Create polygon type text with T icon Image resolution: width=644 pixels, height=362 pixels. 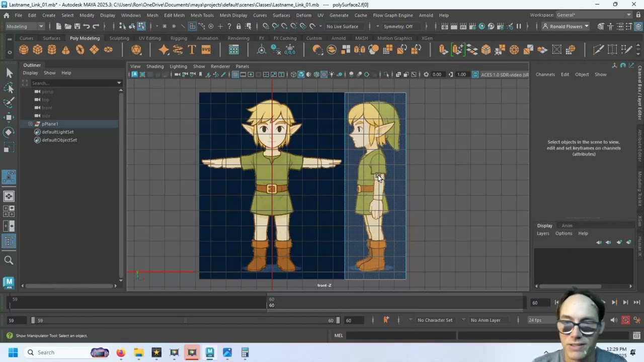pyautogui.click(x=192, y=49)
